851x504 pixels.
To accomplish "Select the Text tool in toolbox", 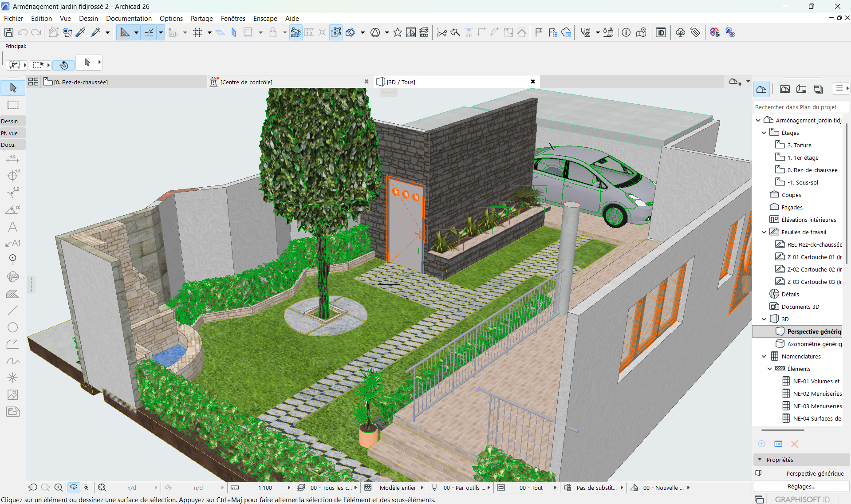I will 13,227.
